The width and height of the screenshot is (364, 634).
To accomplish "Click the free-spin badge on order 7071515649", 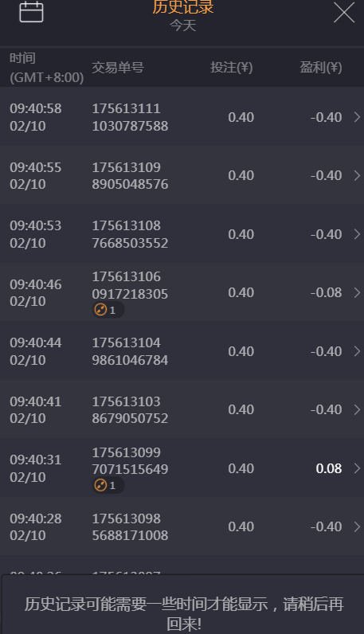I will point(108,485).
